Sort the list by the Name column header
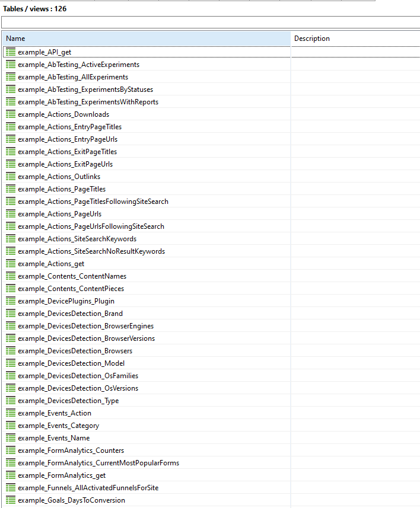 [145, 39]
